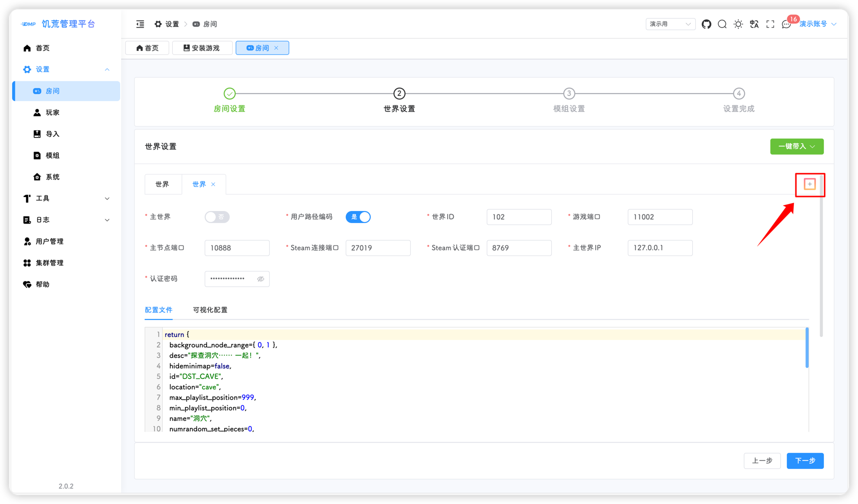Click the 世界 ID input field
The image size is (858, 504).
point(519,217)
